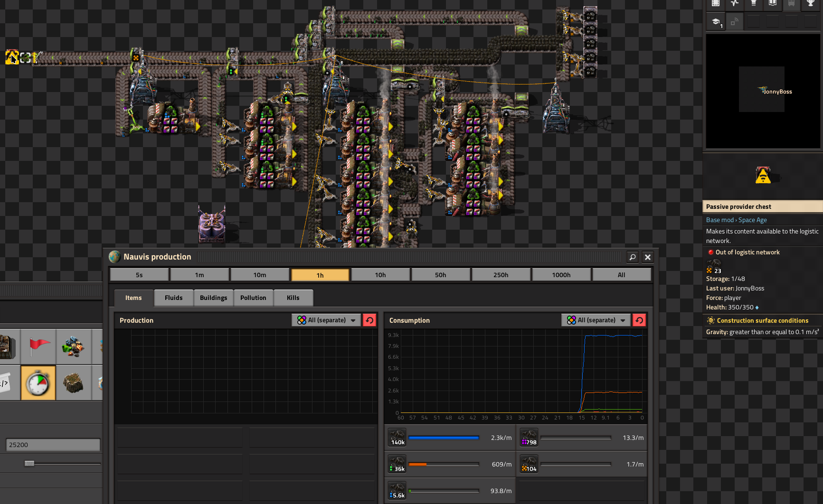
Task: Select the machine entity editor tool
Action: coord(9,346)
